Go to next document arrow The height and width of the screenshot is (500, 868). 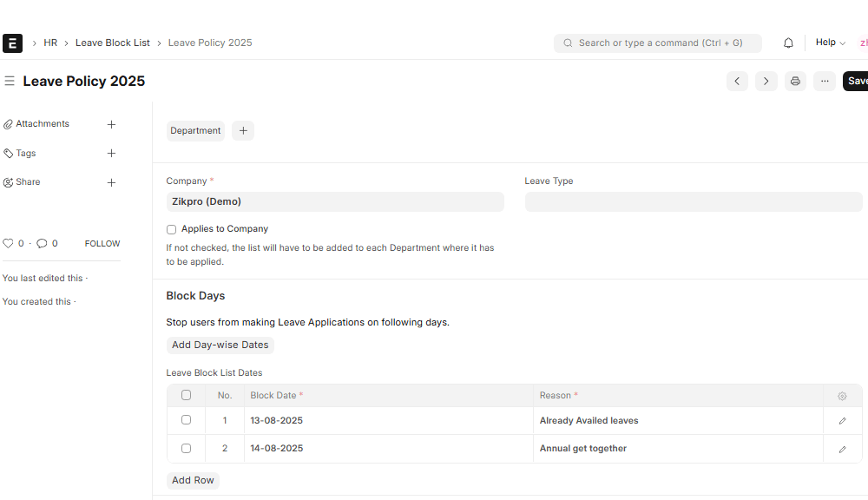point(766,81)
